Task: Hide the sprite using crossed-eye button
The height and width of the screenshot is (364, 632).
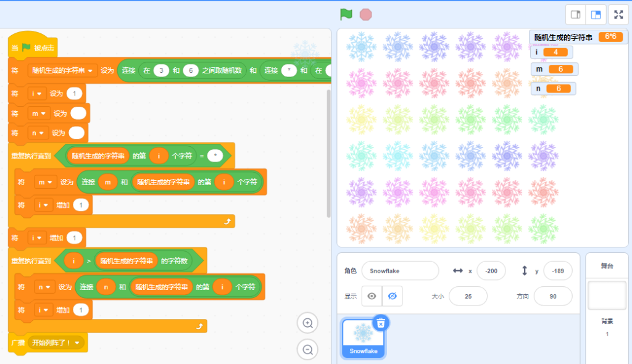Action: (392, 296)
